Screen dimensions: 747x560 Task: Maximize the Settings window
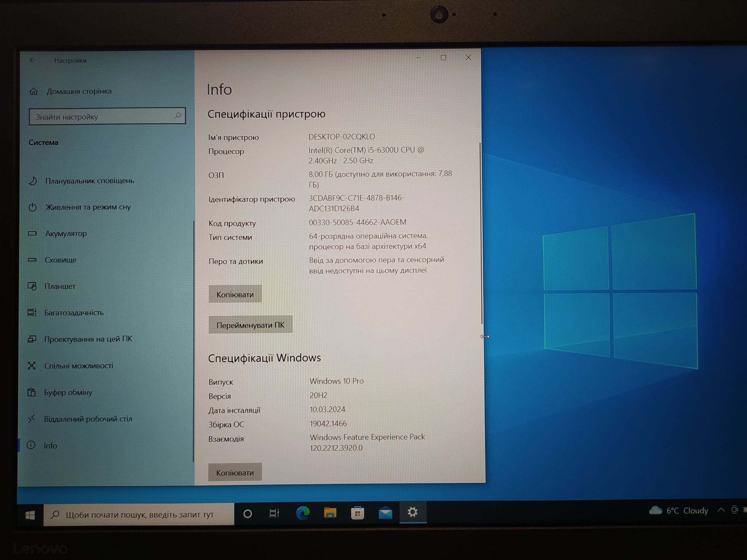coord(443,57)
